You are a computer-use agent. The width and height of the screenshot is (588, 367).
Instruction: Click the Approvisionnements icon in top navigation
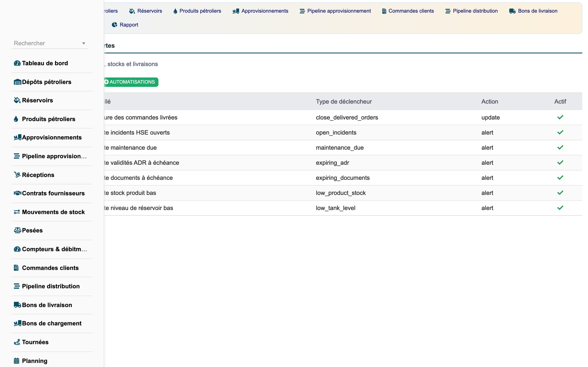(x=236, y=11)
